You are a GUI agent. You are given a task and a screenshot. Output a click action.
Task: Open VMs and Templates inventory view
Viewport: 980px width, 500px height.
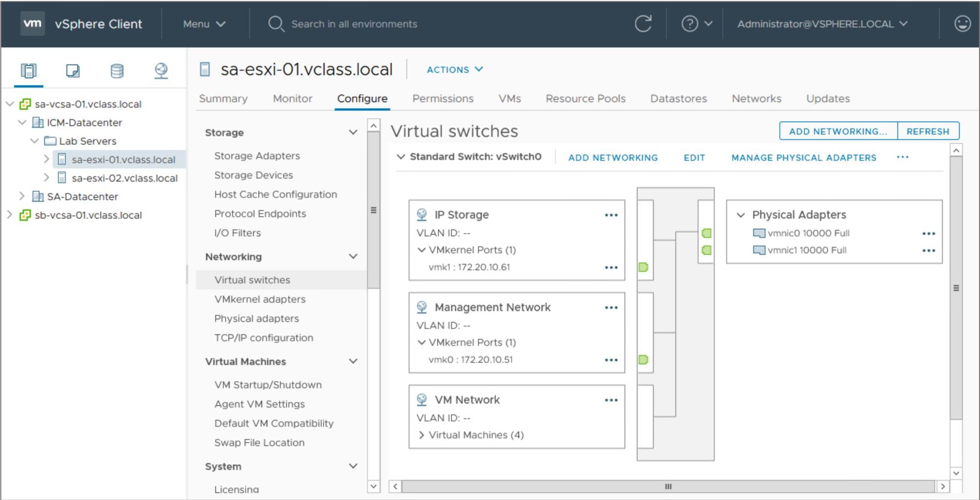[73, 71]
